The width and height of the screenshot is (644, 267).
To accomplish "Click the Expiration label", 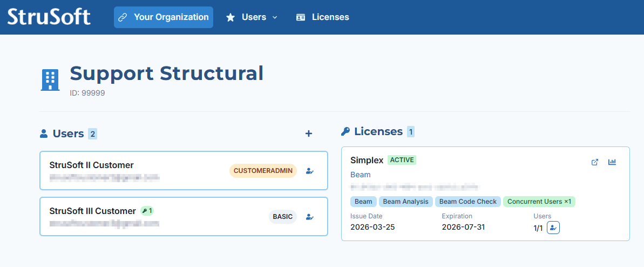I will tap(457, 216).
